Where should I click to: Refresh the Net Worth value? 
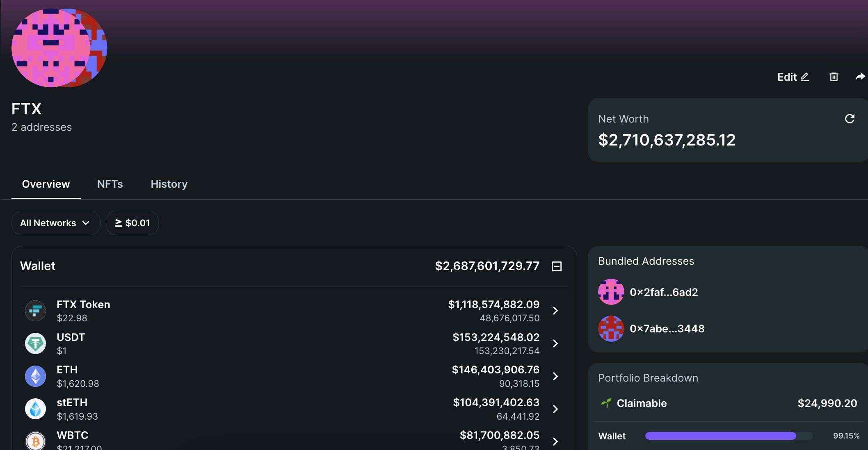click(x=850, y=119)
